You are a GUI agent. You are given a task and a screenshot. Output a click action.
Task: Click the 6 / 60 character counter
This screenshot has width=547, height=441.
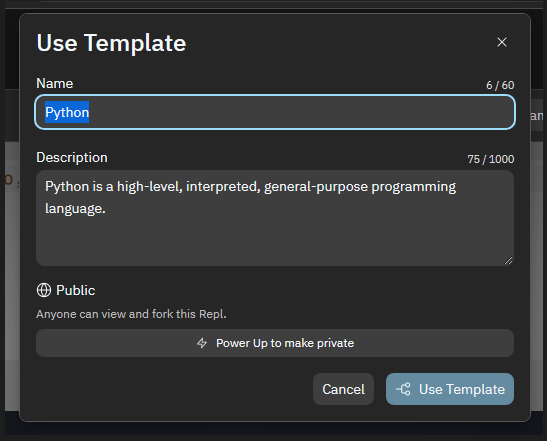[500, 85]
